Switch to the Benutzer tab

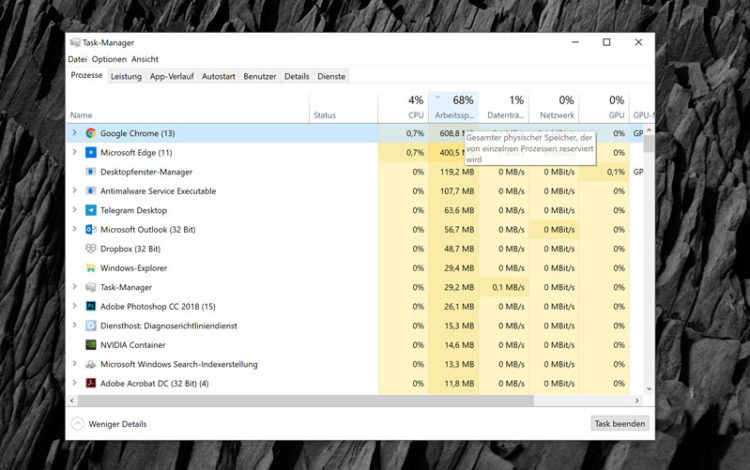pyautogui.click(x=260, y=77)
